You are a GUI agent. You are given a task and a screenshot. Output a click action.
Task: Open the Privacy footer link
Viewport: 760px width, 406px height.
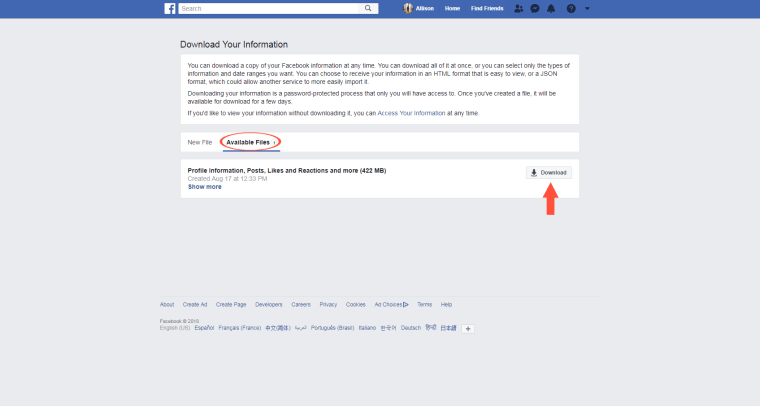coord(328,305)
